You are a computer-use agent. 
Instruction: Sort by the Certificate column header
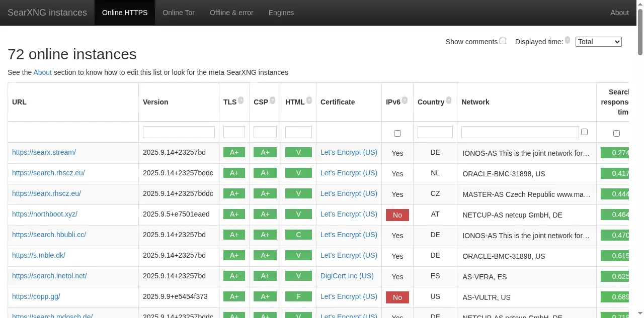click(349, 102)
